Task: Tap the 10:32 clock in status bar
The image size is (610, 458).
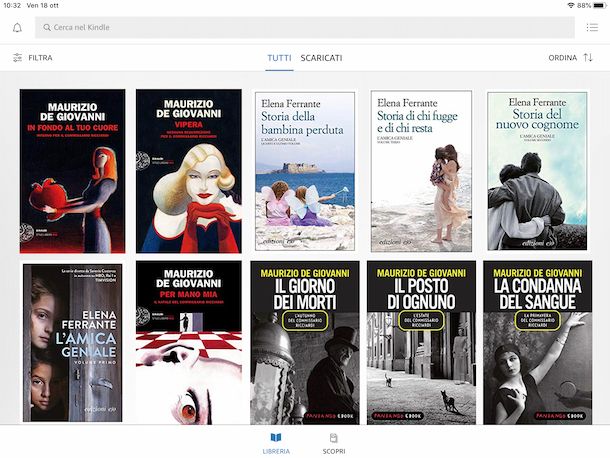Action: tap(12, 5)
